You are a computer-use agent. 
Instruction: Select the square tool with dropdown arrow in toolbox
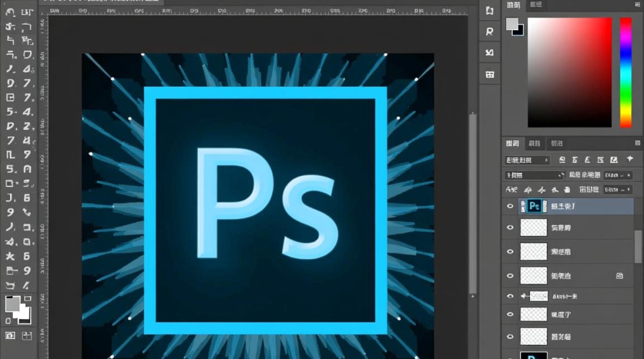click(x=11, y=183)
